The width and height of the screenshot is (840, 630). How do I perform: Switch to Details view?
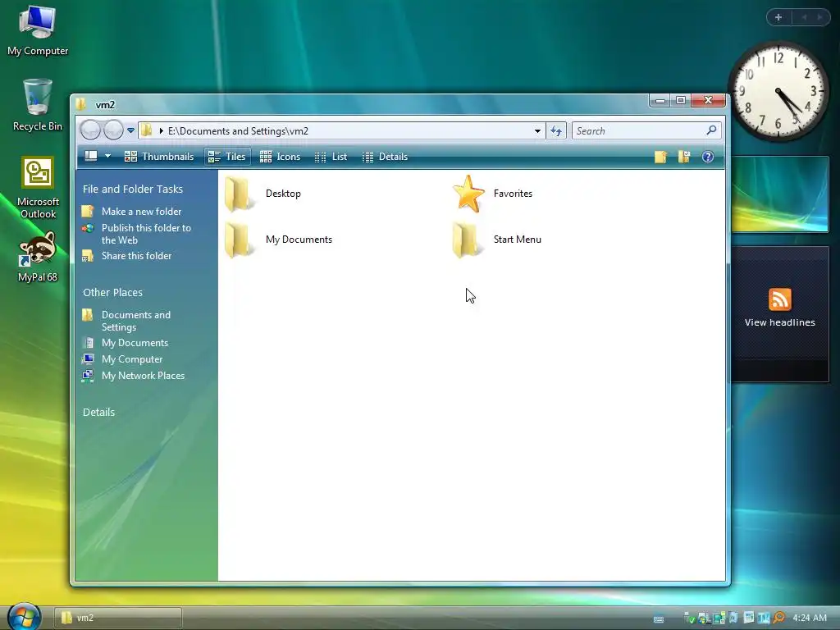click(386, 157)
